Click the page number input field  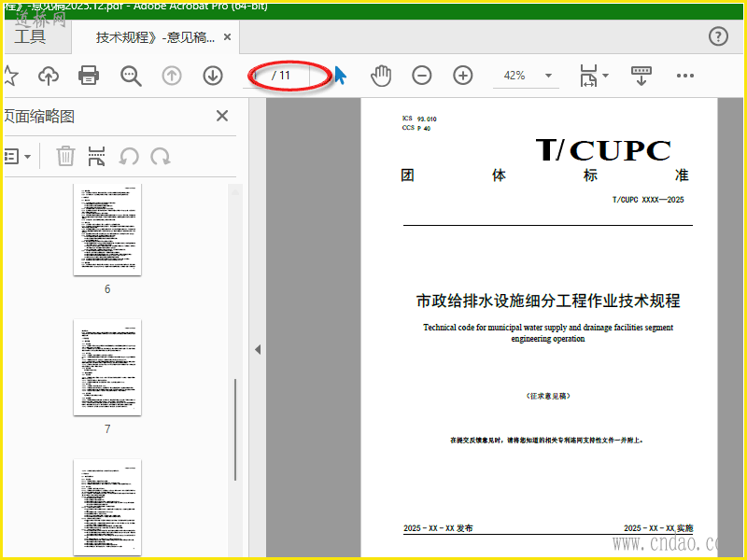point(256,76)
